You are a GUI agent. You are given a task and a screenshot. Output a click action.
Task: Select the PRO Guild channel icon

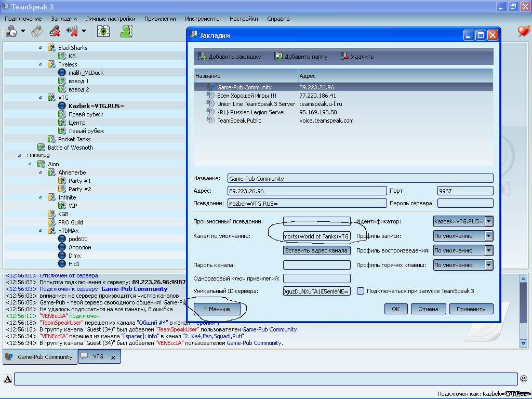tap(51, 222)
